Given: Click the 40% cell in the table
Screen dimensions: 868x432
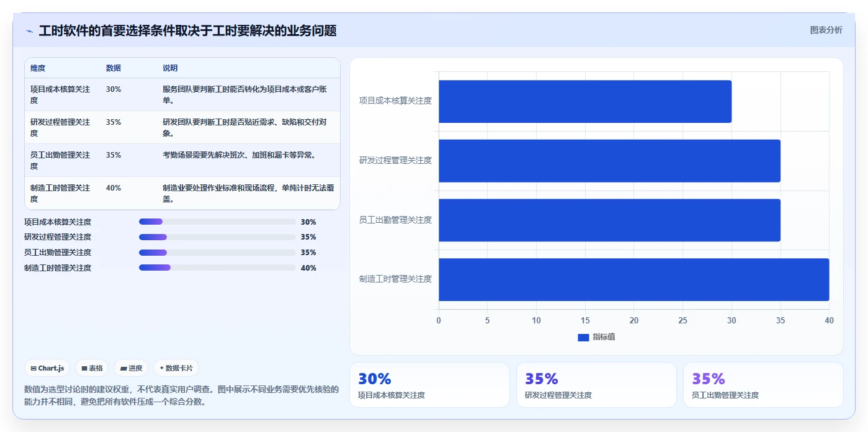Looking at the screenshot, I should [x=114, y=188].
